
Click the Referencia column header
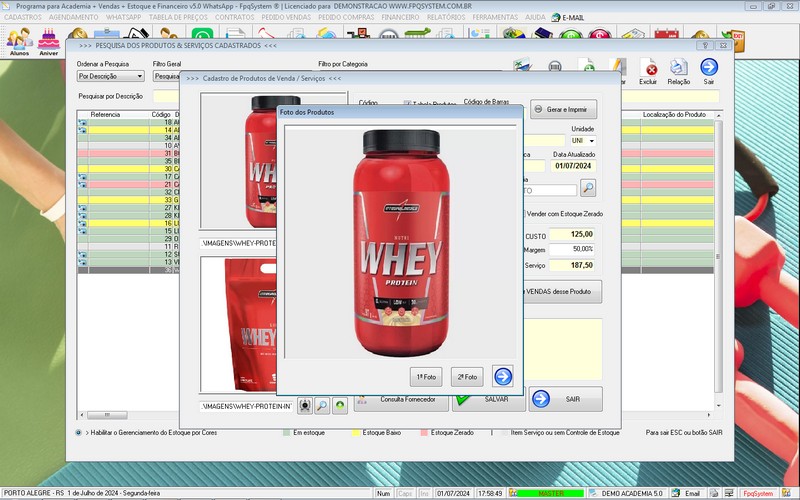coord(105,114)
